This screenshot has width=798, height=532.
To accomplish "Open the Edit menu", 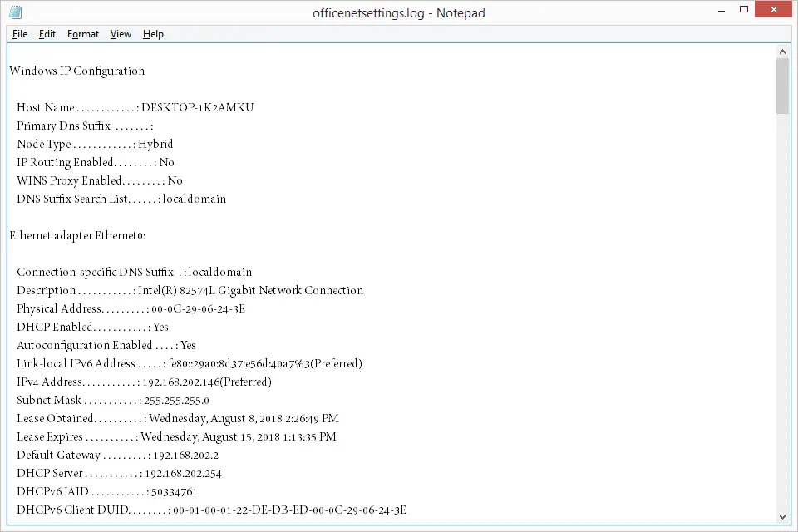I will click(x=47, y=34).
